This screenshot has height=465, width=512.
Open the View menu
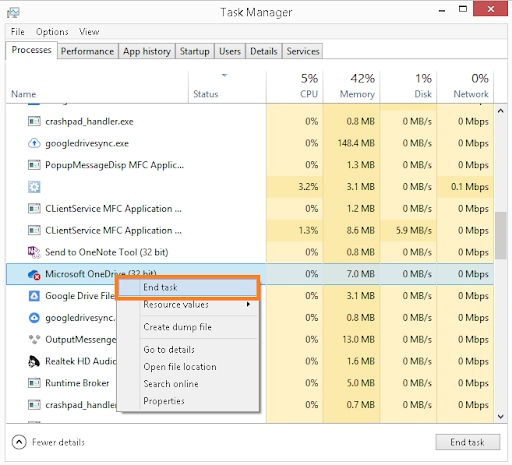coord(89,32)
